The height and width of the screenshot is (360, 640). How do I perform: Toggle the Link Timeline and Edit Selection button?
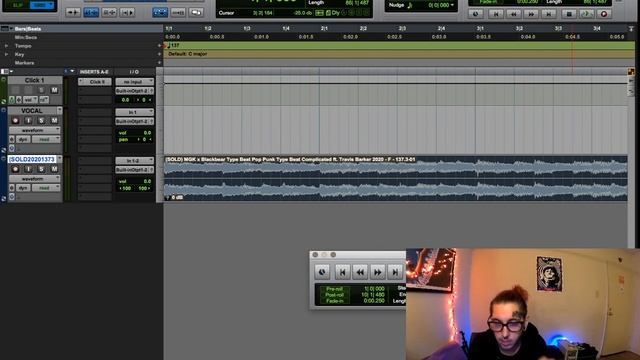click(x=109, y=13)
